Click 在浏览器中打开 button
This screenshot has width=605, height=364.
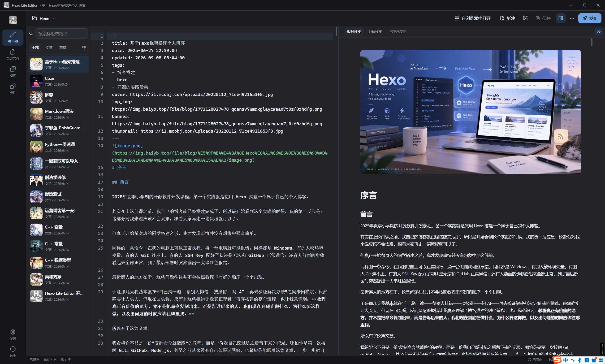[473, 18]
